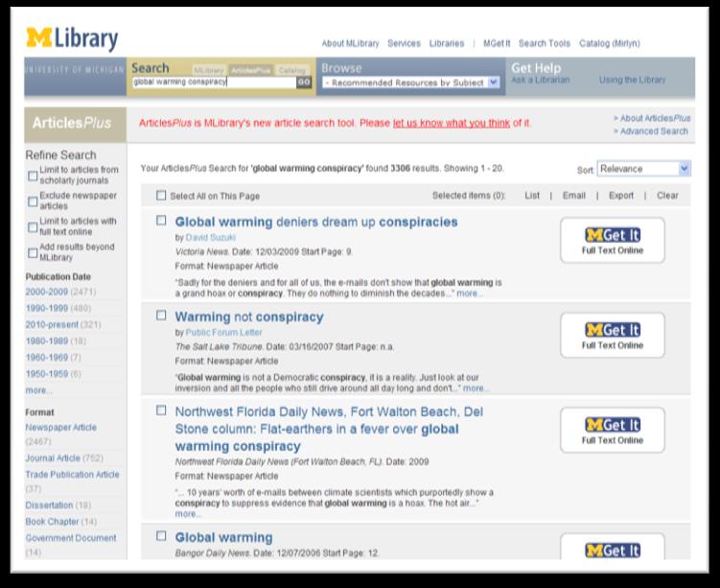Click Ask a Librarian link
This screenshot has width=720, height=588.
click(541, 80)
